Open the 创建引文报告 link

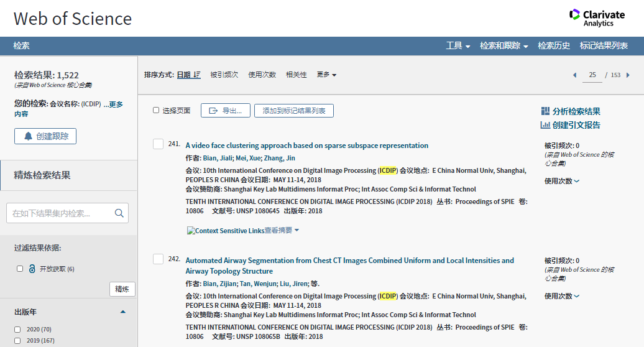tap(576, 125)
